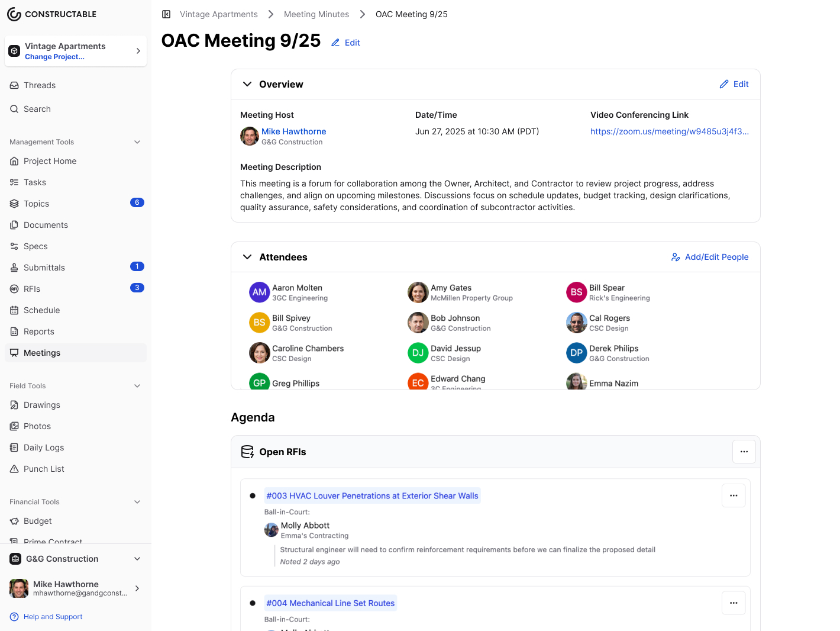Switch to the Schedule section
The image size is (840, 631).
click(41, 310)
